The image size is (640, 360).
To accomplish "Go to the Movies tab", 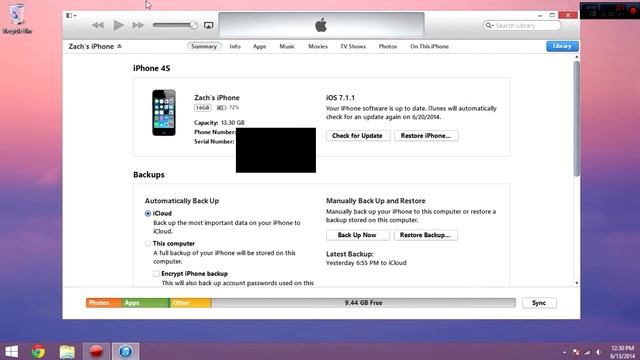I will (x=318, y=47).
